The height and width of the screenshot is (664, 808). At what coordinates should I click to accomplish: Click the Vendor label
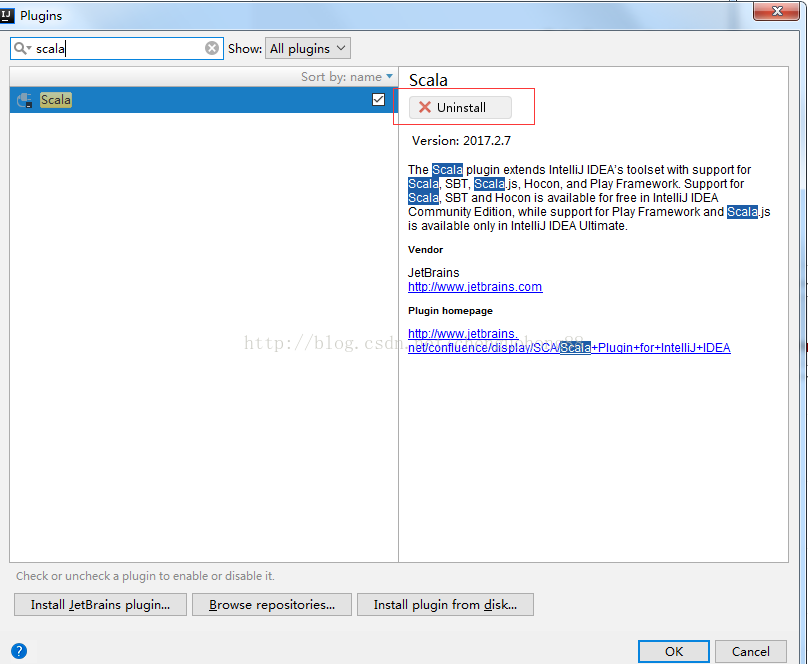(x=426, y=250)
